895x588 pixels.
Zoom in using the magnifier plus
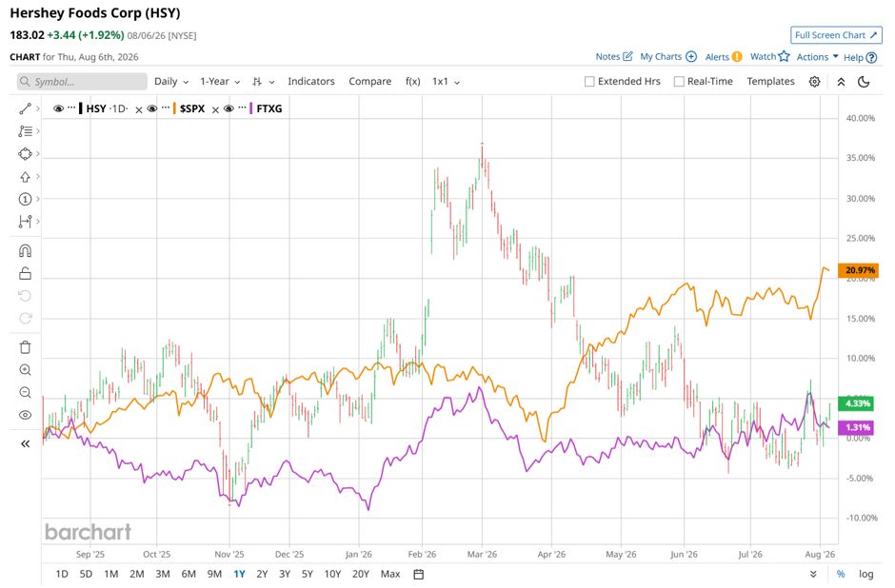click(25, 370)
